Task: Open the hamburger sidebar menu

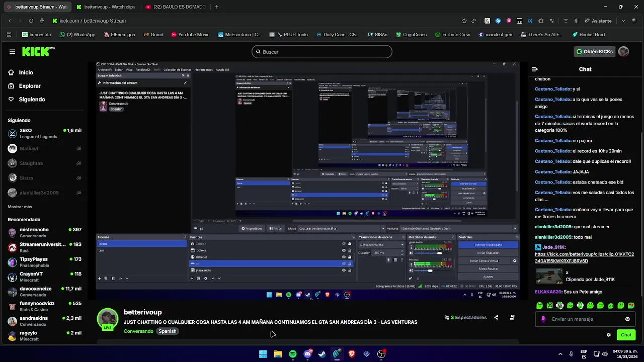Action: 12,52
